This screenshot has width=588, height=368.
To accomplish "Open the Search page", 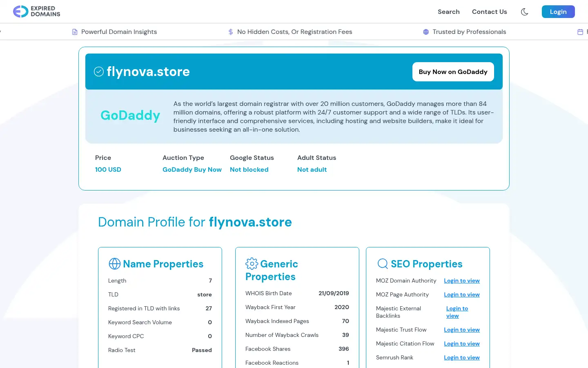I will [x=449, y=12].
